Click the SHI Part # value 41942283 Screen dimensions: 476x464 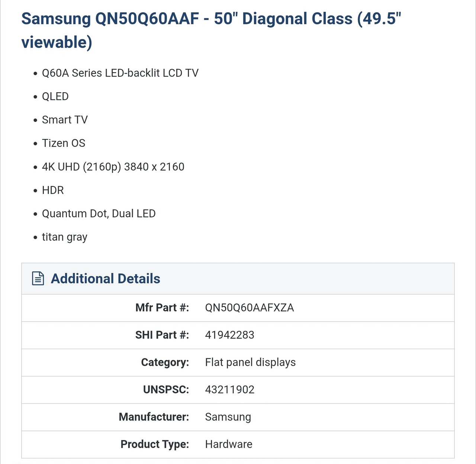[x=229, y=335]
